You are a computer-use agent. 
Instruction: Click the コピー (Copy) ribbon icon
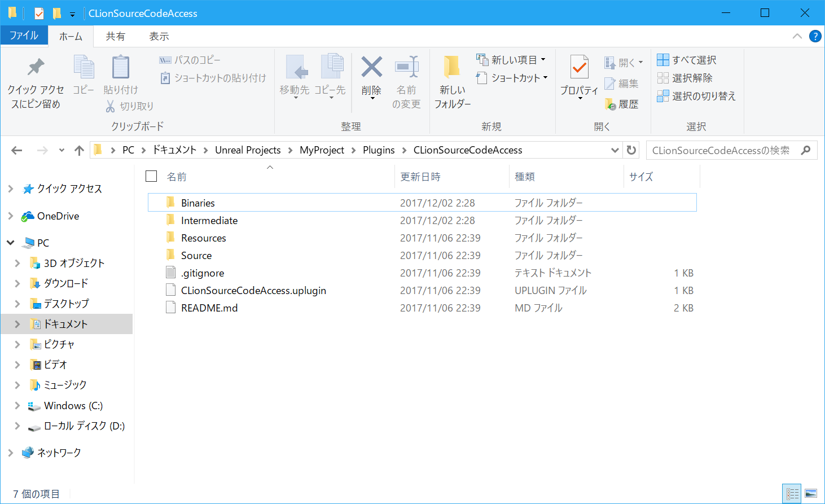84,68
